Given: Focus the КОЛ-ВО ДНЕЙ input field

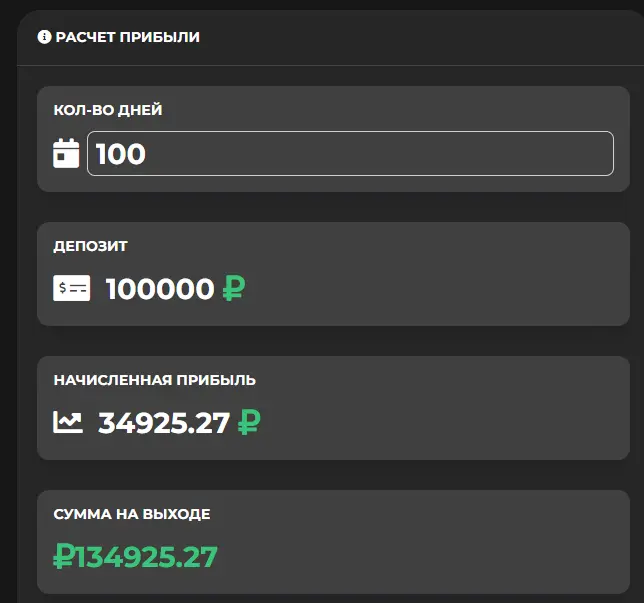Looking at the screenshot, I should tap(350, 153).
